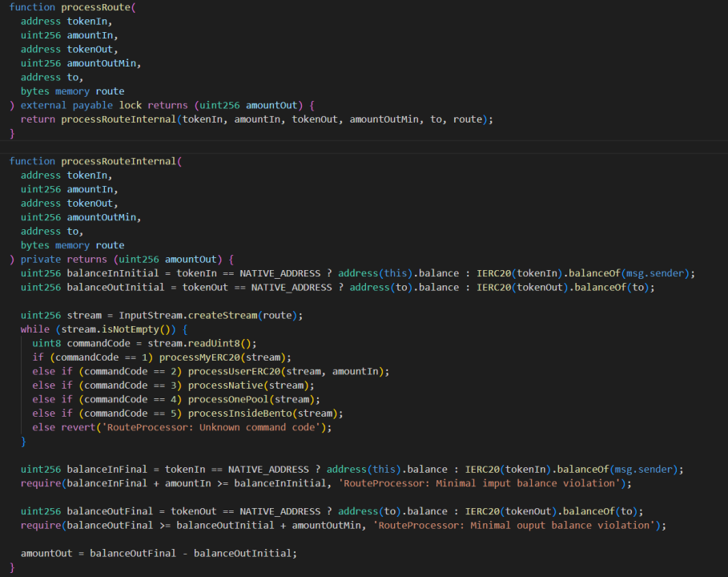This screenshot has width=728, height=577.
Task: Click the 'revert' keyword
Action: [x=78, y=427]
